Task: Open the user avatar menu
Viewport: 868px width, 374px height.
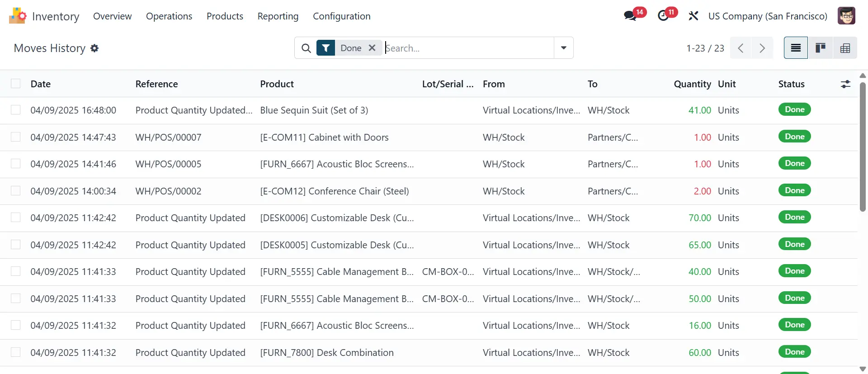Action: pyautogui.click(x=846, y=16)
